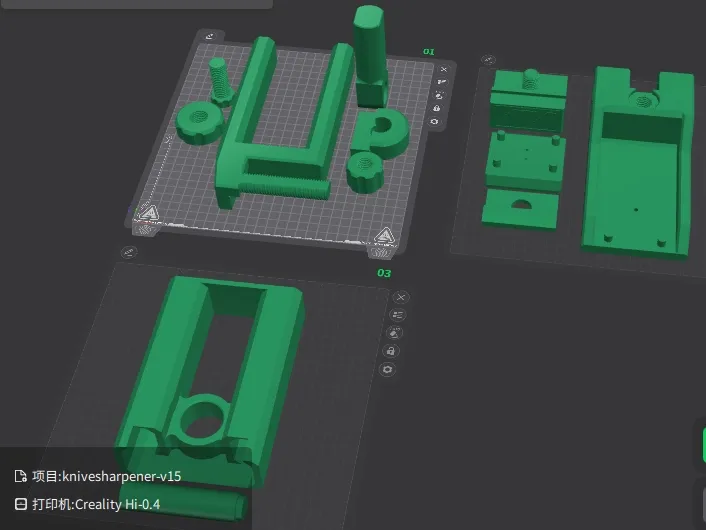Select the pegged square plate on right plate
706x530 pixels.
(x=525, y=160)
